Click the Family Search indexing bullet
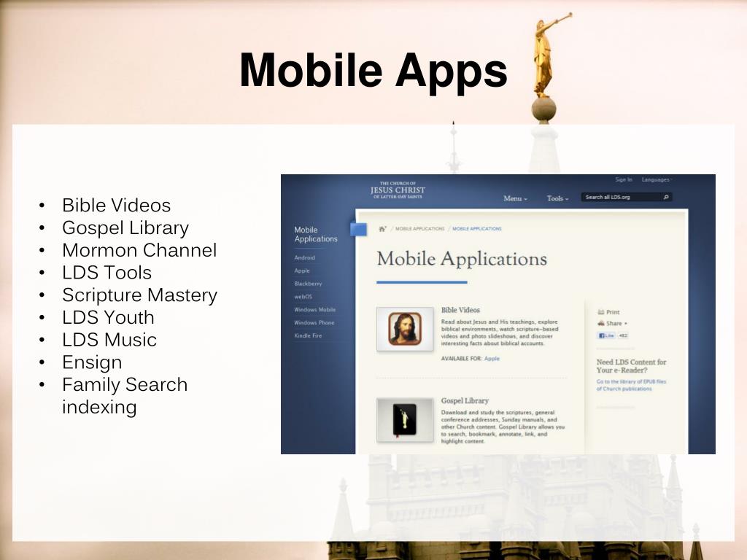The height and width of the screenshot is (560, 747). pyautogui.click(x=125, y=396)
